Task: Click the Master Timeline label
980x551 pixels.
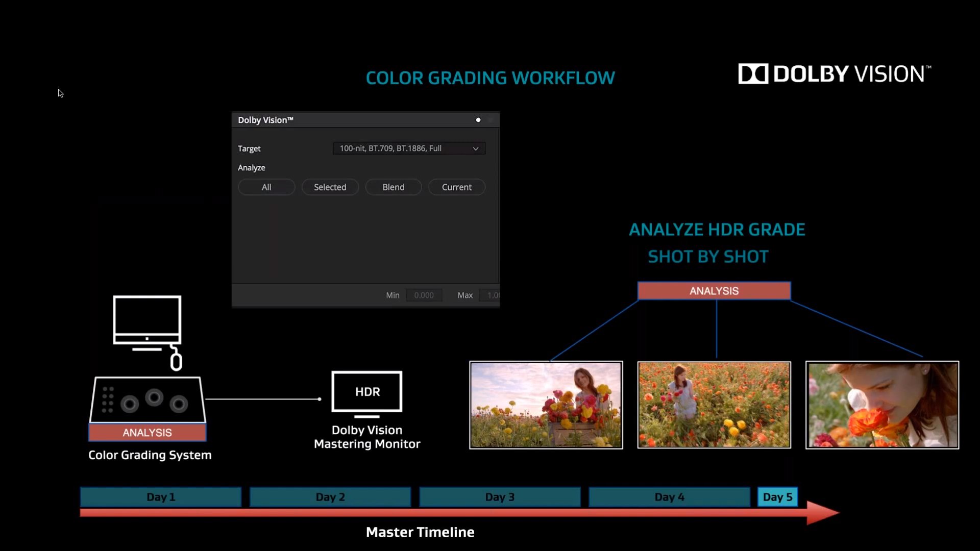Action: pyautogui.click(x=420, y=532)
